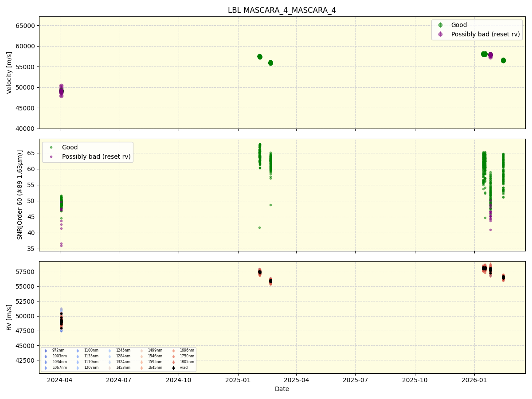This screenshot has width=532, height=399.
Task: Click the 2025-01 date tick label
Action: pyautogui.click(x=238, y=380)
